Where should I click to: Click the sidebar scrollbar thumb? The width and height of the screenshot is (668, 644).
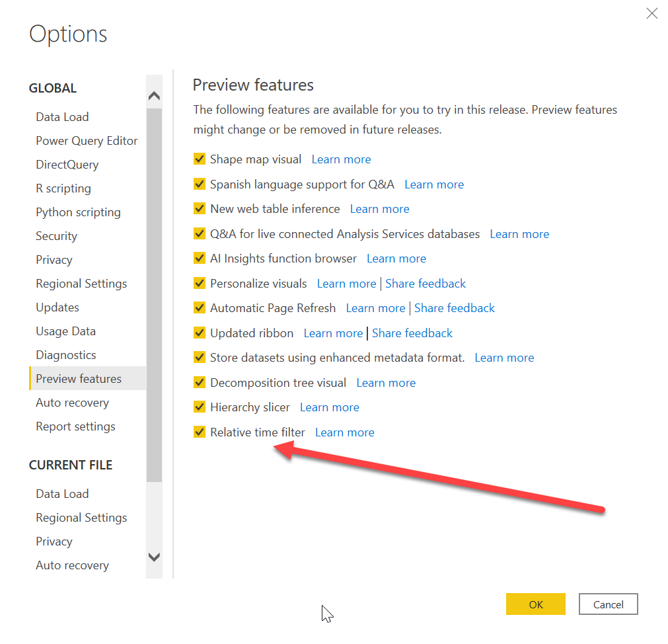(x=154, y=295)
